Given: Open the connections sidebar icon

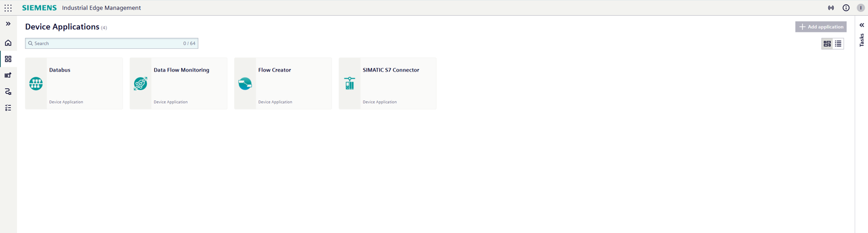Looking at the screenshot, I should click(x=8, y=92).
